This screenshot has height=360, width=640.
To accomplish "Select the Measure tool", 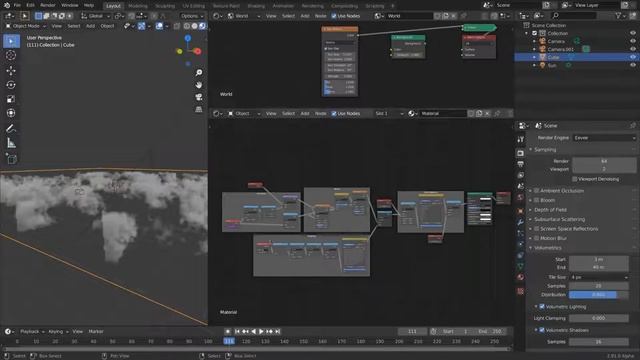I will click(11, 143).
